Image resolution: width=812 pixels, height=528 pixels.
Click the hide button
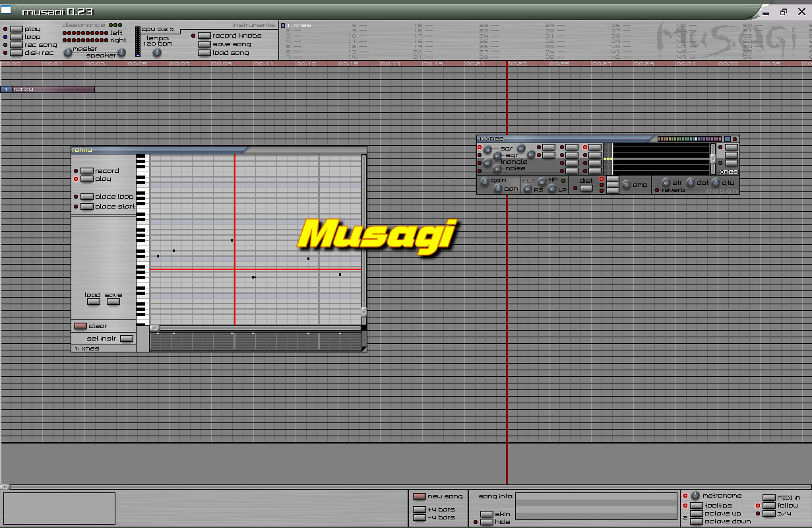pyautogui.click(x=487, y=522)
